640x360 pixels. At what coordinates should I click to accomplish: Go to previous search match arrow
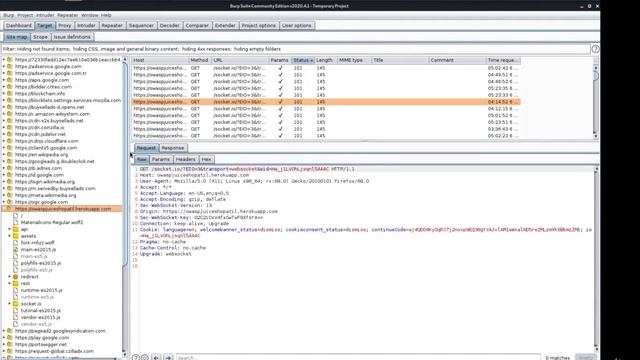click(156, 358)
